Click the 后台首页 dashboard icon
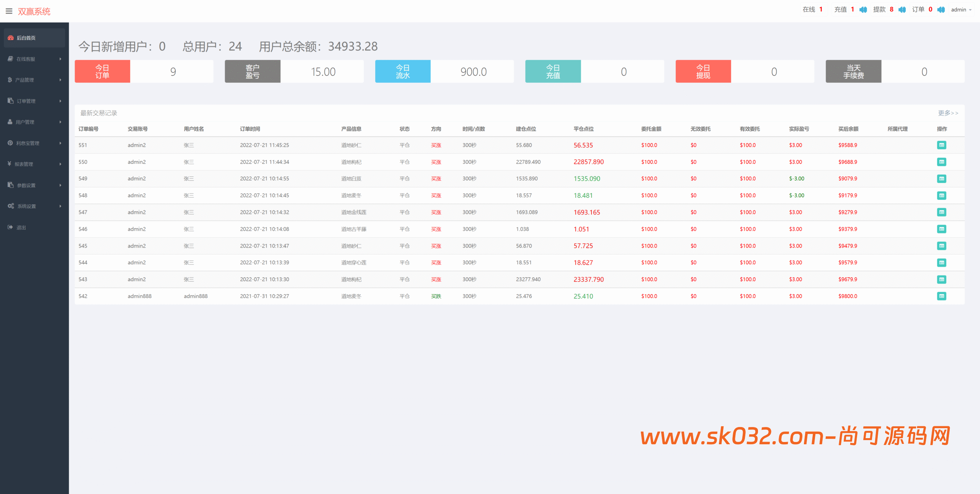Screen dimensions: 980x494 [10, 37]
